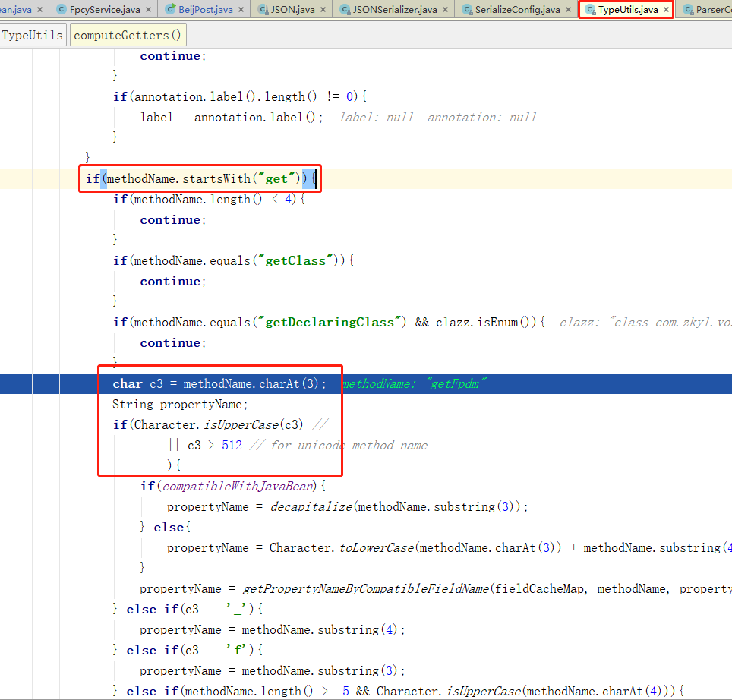The height and width of the screenshot is (700, 732).
Task: Click the class icon on TypeUtils.java tab
Action: tap(589, 10)
